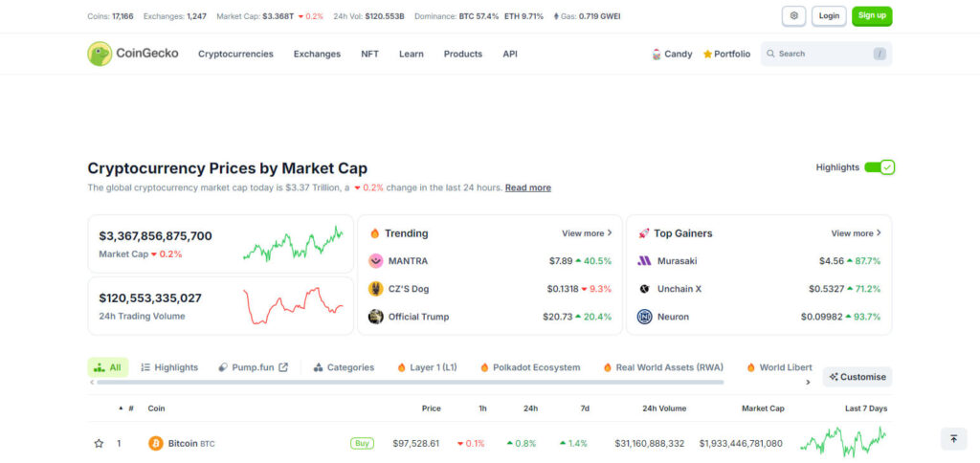This screenshot has width=980, height=463.
Task: Select Real World Assets (RWA) tab
Action: pyautogui.click(x=663, y=367)
